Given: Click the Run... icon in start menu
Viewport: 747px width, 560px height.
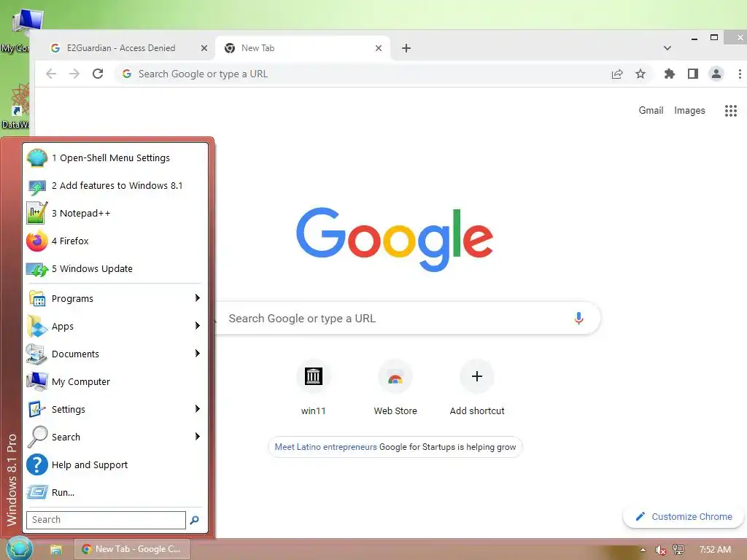Looking at the screenshot, I should (36, 492).
